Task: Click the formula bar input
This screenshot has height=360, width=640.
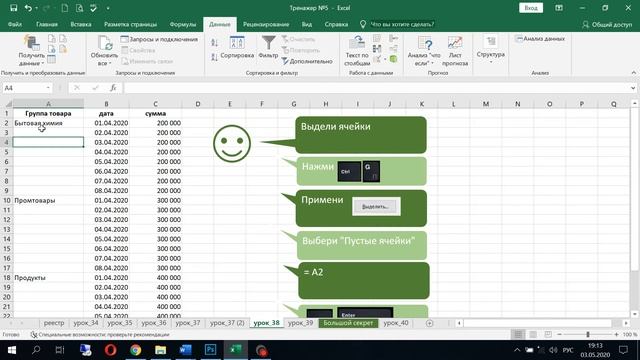Action: [376, 88]
